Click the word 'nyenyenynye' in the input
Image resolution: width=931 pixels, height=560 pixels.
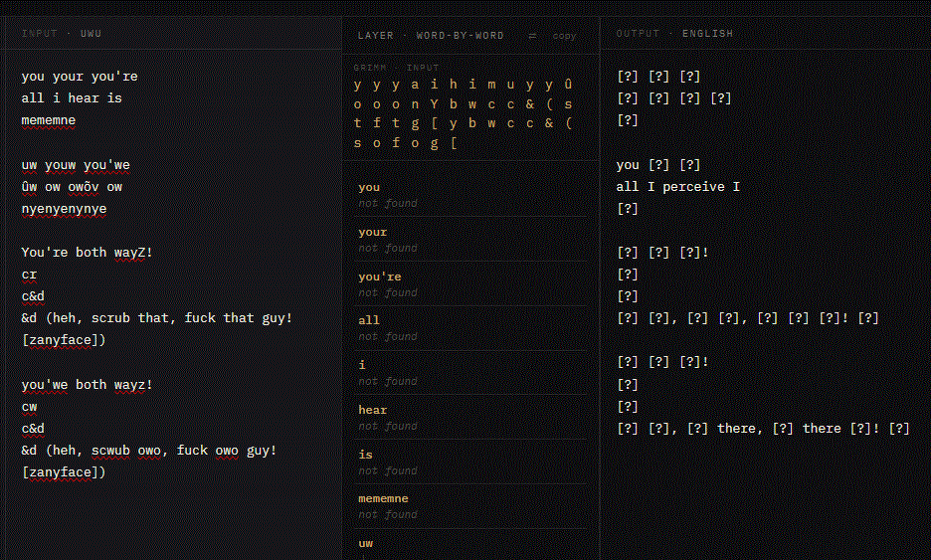tap(64, 209)
